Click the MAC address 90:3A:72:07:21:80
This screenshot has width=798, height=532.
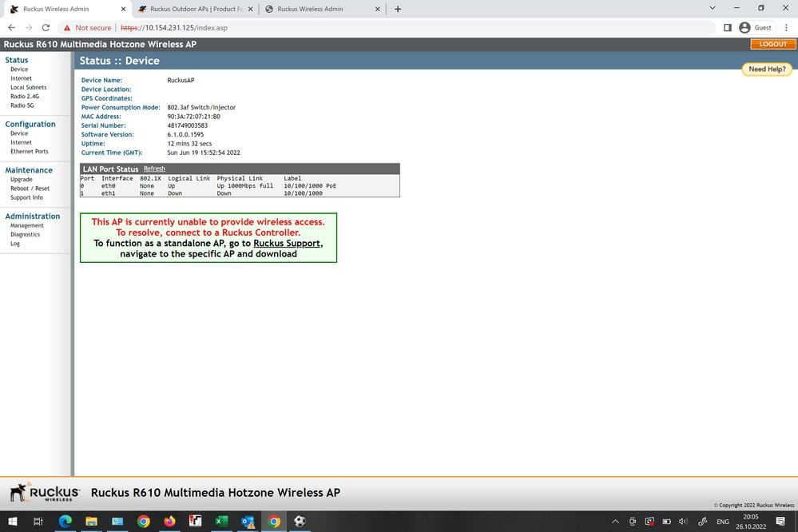click(194, 117)
